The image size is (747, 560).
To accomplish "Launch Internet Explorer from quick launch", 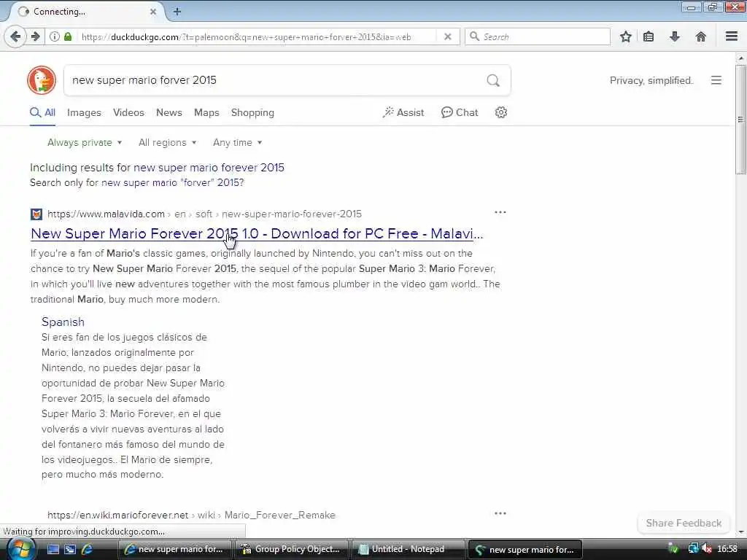I will [88, 549].
